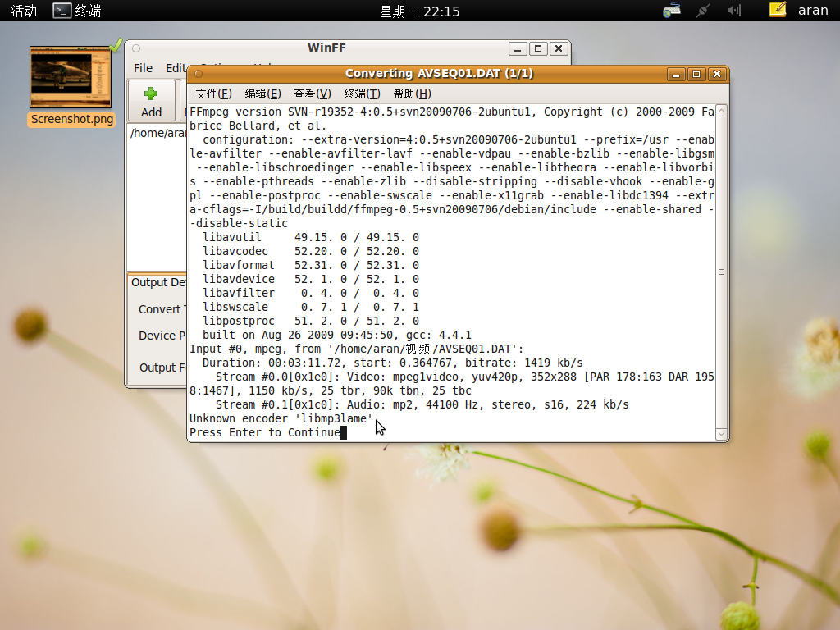Click the "Duration: 00:03:11.72" line
The width and height of the screenshot is (840, 630).
tap(393, 363)
